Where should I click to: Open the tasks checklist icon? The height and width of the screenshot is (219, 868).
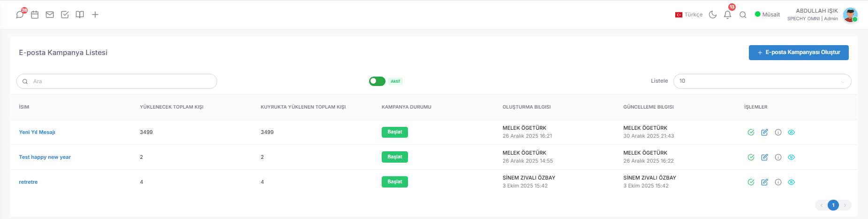65,15
